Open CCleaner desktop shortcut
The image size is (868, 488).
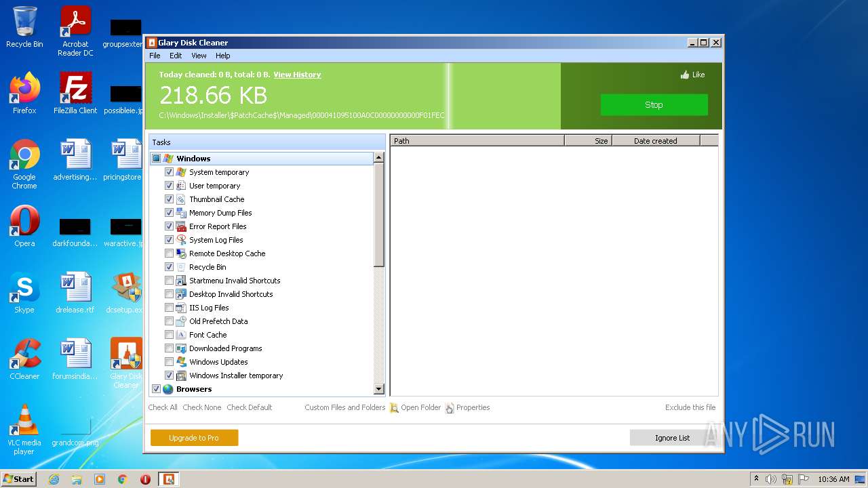[x=24, y=359]
